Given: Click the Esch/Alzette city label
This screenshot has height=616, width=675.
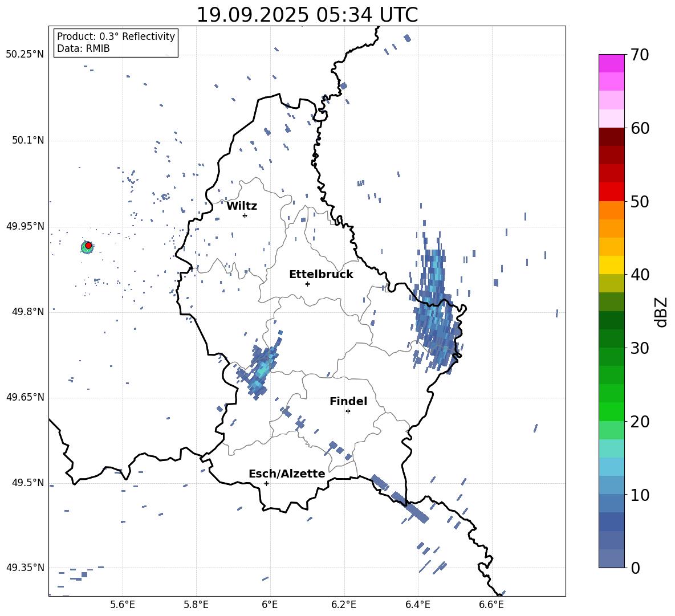Looking at the screenshot, I should click(287, 474).
